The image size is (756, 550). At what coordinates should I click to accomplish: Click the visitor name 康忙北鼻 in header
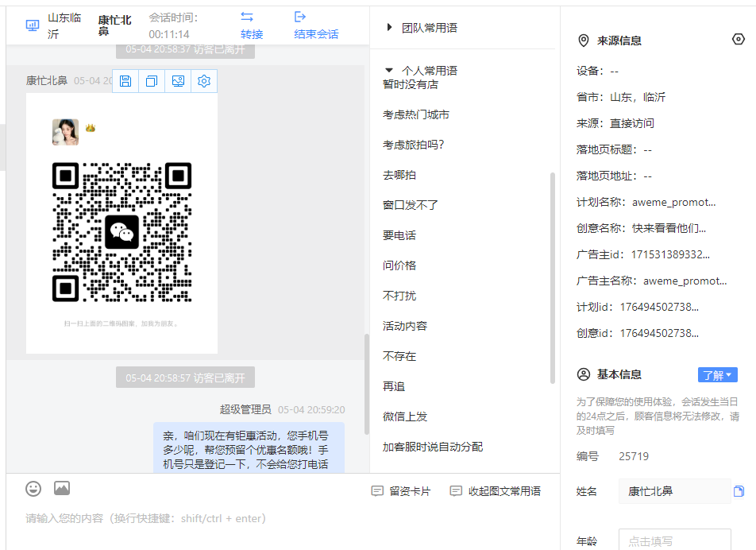[114, 25]
